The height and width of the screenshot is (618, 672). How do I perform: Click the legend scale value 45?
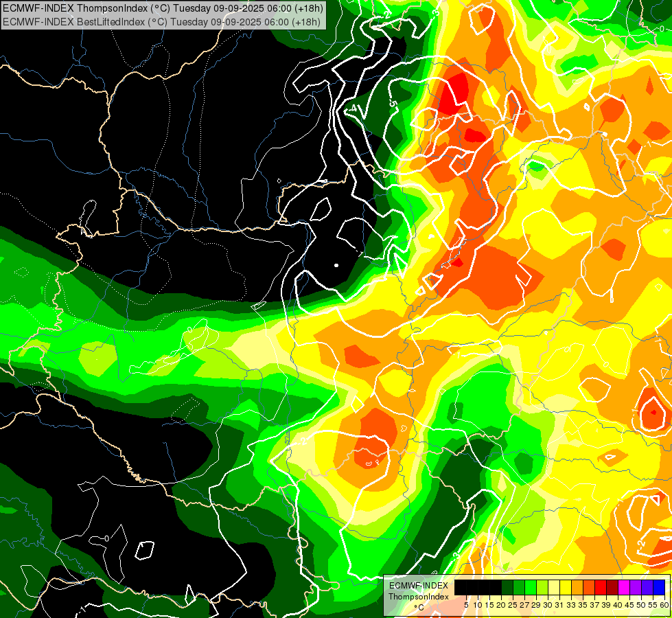630,605
